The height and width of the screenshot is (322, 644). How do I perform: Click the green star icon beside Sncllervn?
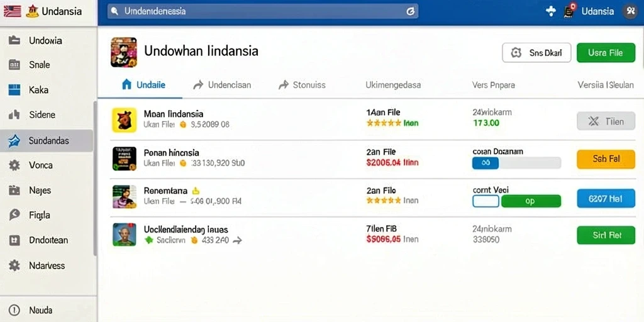coord(148,240)
